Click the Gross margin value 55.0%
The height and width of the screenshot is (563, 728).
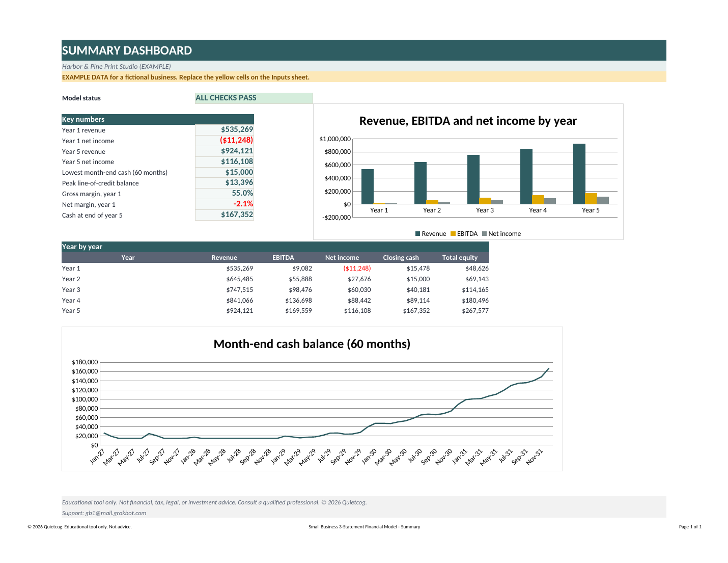[x=225, y=194]
